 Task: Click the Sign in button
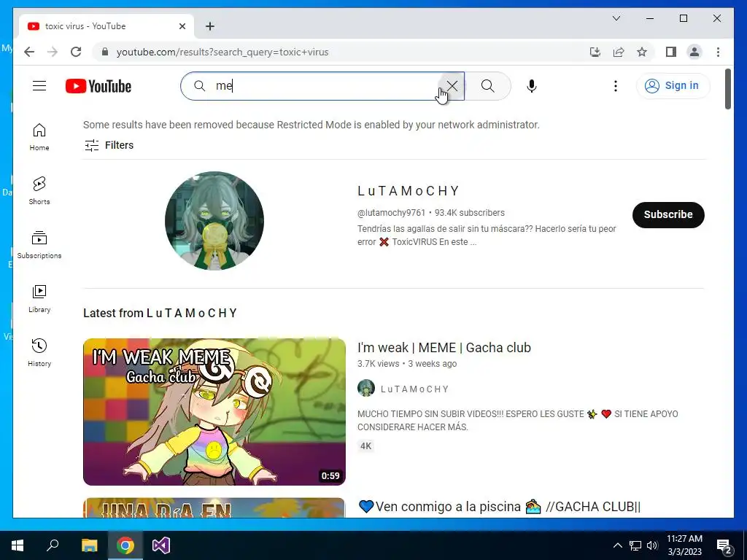click(673, 86)
